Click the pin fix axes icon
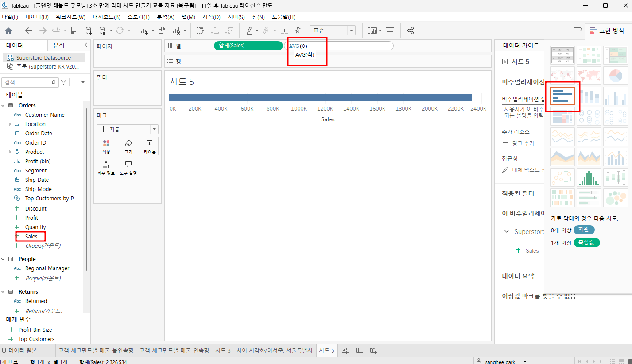The image size is (632, 364). coord(298,31)
